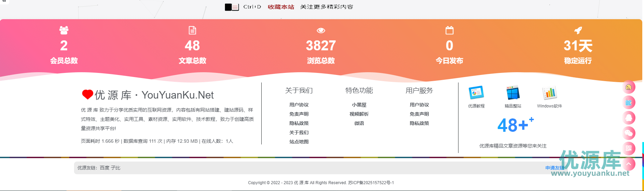Show the QR code floating icon
Image resolution: width=644 pixels, height=191 pixels.
coord(629,149)
